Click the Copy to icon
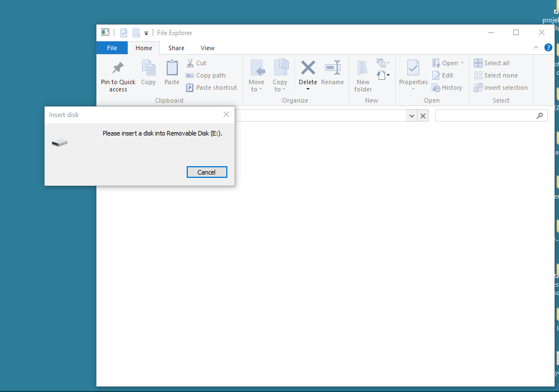The height and width of the screenshot is (392, 559). coord(280,67)
